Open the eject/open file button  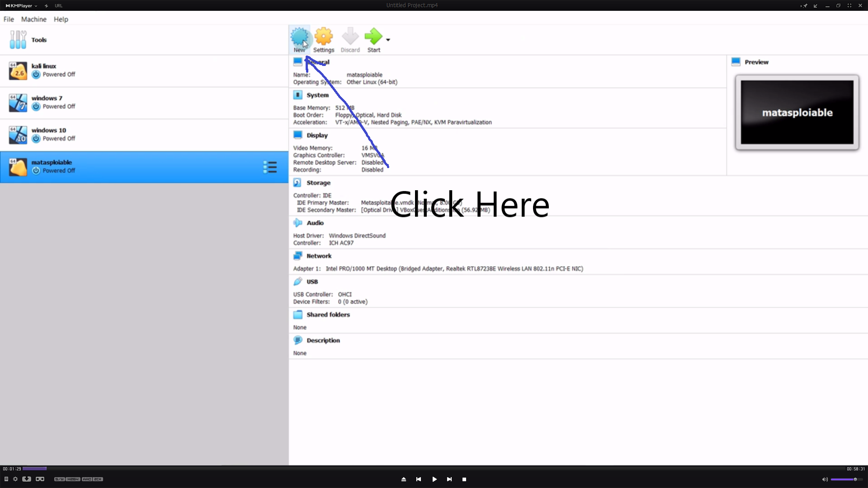pos(404,479)
